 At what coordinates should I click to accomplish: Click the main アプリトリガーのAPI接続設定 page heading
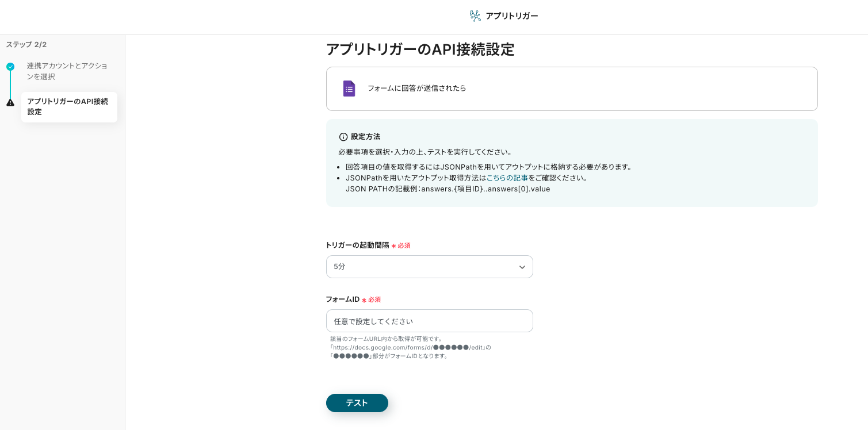coord(420,49)
